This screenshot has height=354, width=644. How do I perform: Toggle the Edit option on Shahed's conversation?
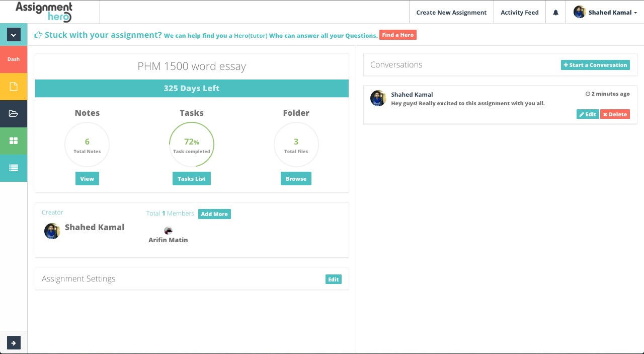[587, 114]
